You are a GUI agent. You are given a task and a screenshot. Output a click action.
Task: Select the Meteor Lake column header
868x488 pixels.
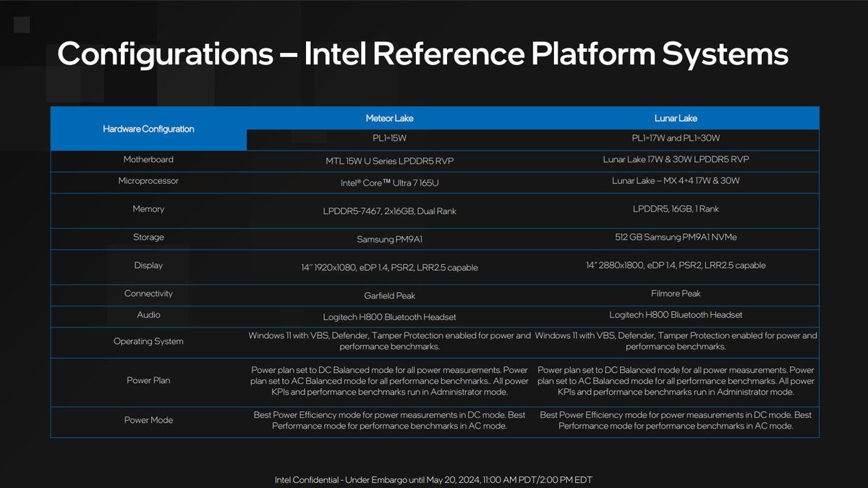pyautogui.click(x=389, y=118)
